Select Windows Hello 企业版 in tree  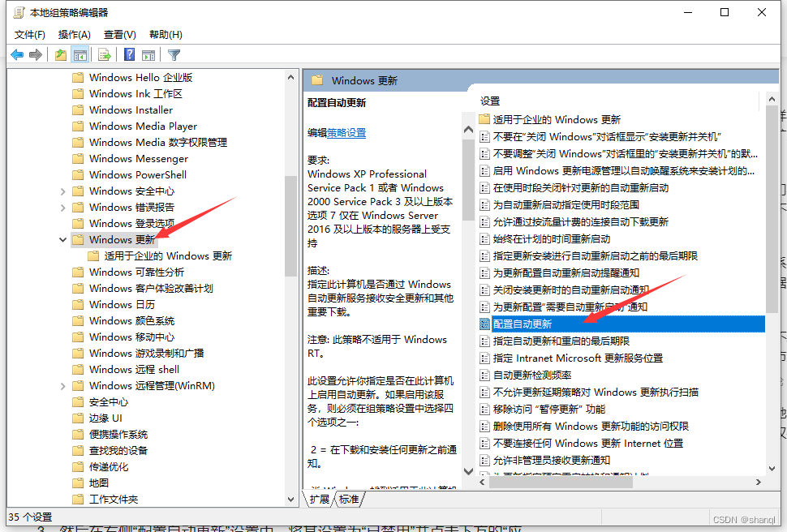click(x=140, y=77)
